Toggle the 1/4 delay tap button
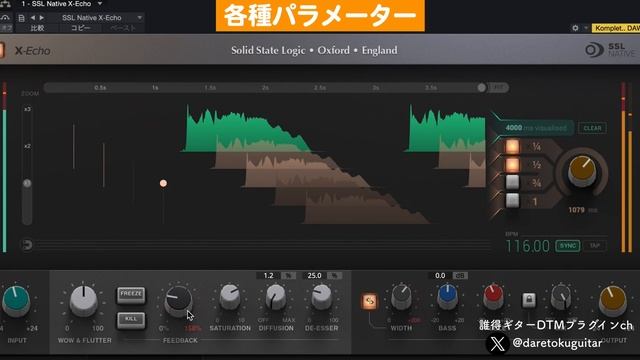This screenshot has height=360, width=640. point(513,146)
